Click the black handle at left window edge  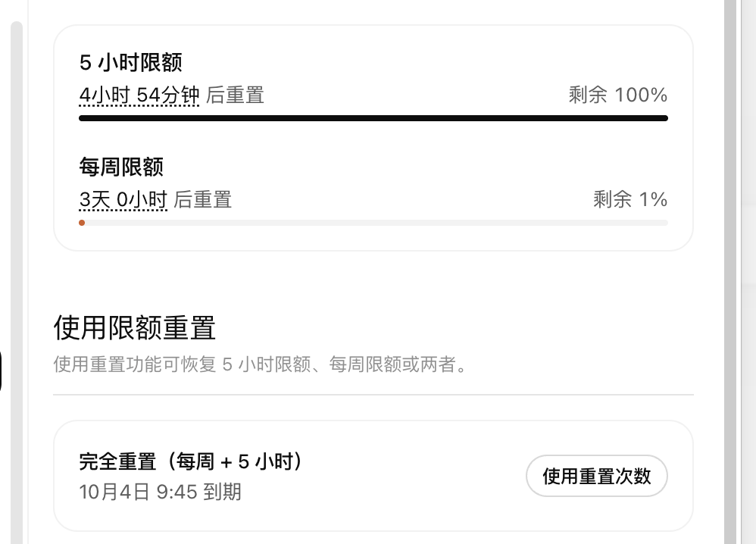[1, 370]
